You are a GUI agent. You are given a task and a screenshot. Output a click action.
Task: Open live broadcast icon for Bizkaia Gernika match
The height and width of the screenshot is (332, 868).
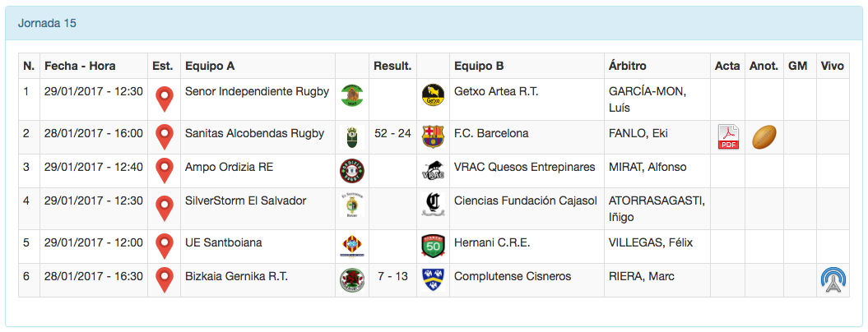coord(833,280)
